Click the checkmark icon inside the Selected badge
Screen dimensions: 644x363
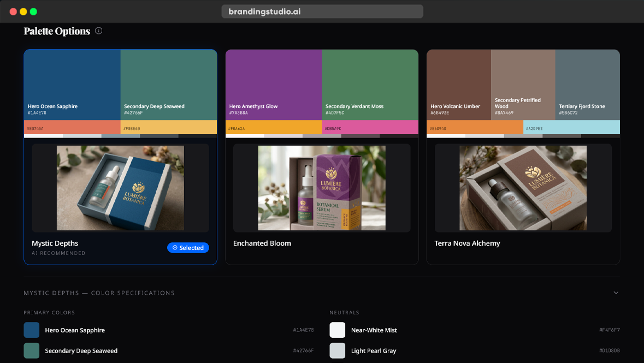pyautogui.click(x=175, y=247)
